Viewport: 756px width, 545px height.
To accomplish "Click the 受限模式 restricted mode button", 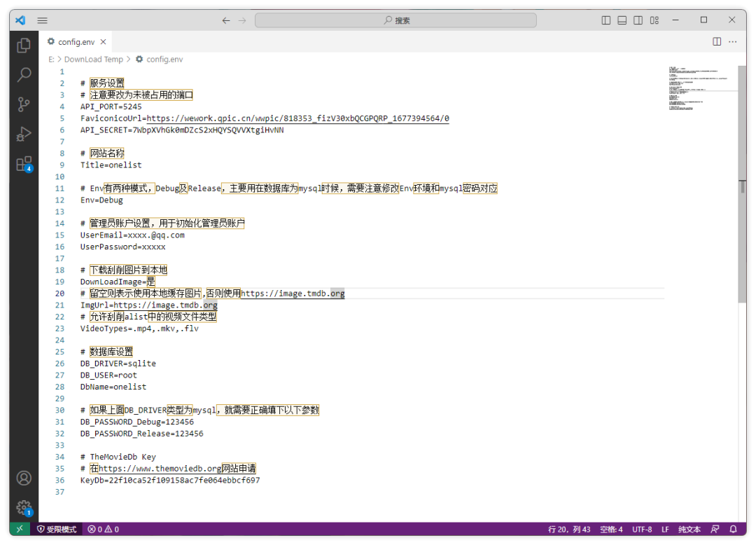I will tap(56, 529).
